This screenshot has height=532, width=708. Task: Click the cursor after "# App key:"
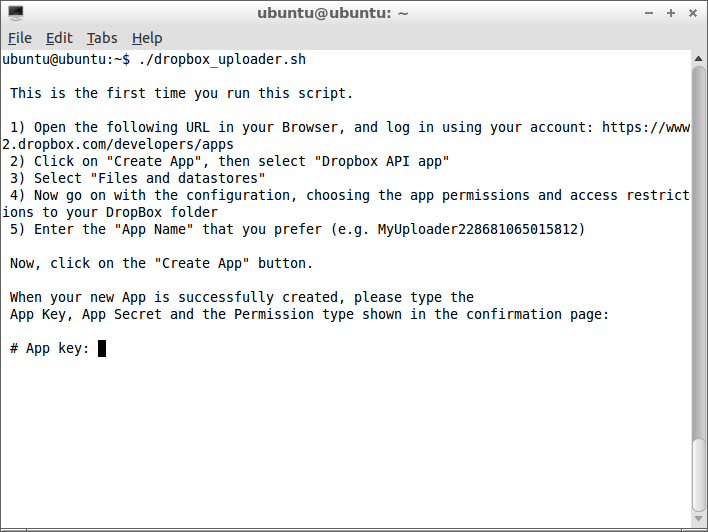pos(102,348)
